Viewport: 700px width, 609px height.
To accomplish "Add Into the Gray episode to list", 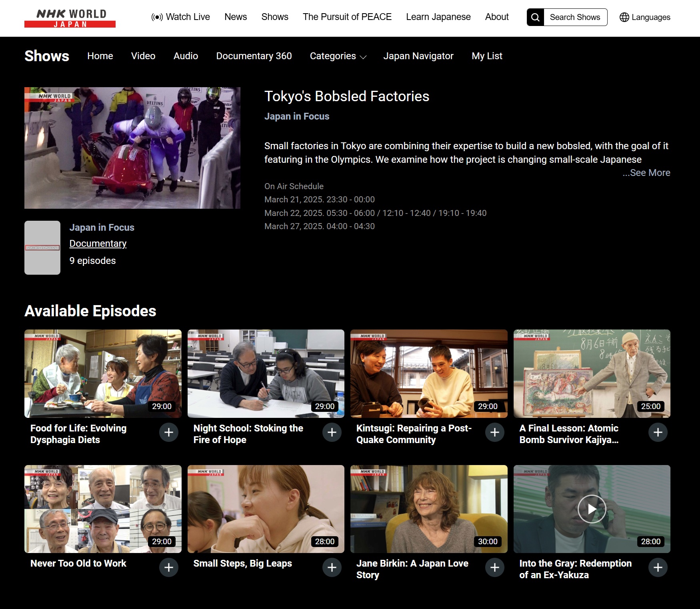I will tap(658, 567).
